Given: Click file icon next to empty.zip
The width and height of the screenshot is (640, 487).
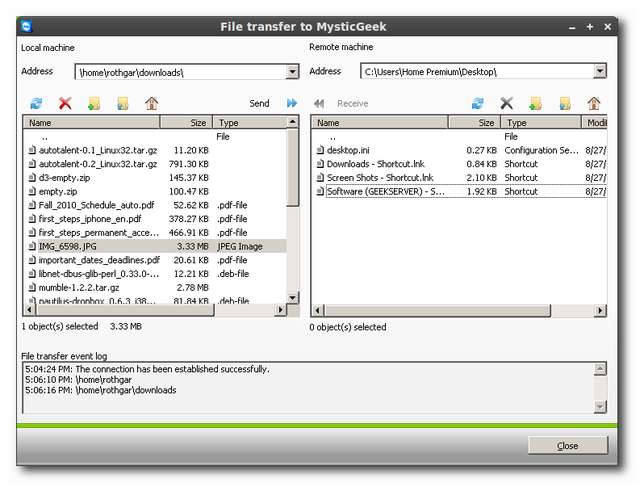Looking at the screenshot, I should (x=32, y=191).
